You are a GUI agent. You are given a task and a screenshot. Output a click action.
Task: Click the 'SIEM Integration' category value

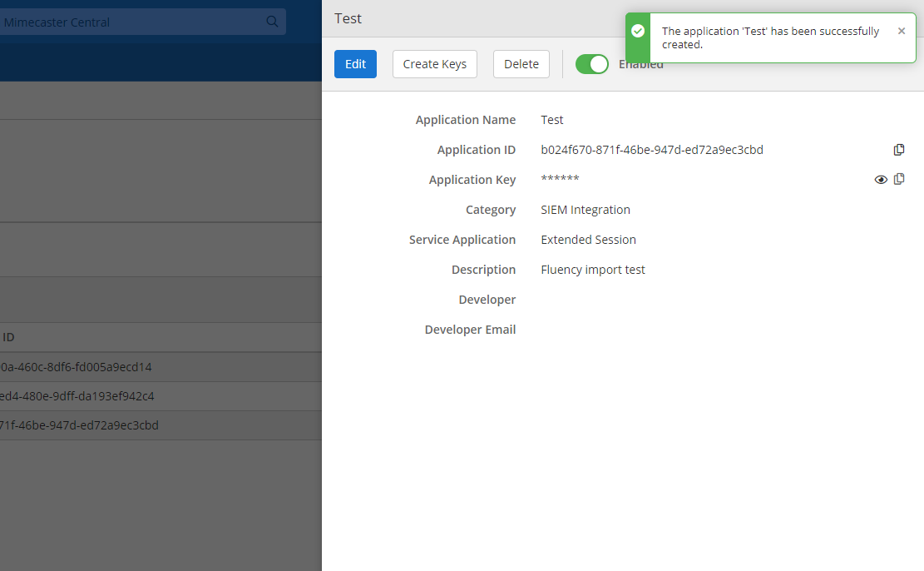coord(586,210)
